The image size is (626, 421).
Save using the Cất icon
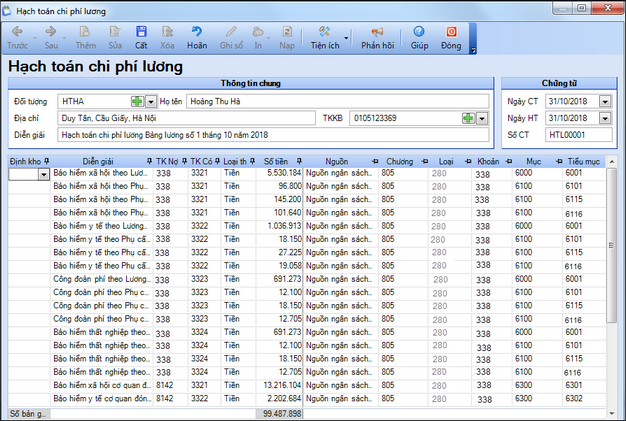tap(141, 38)
